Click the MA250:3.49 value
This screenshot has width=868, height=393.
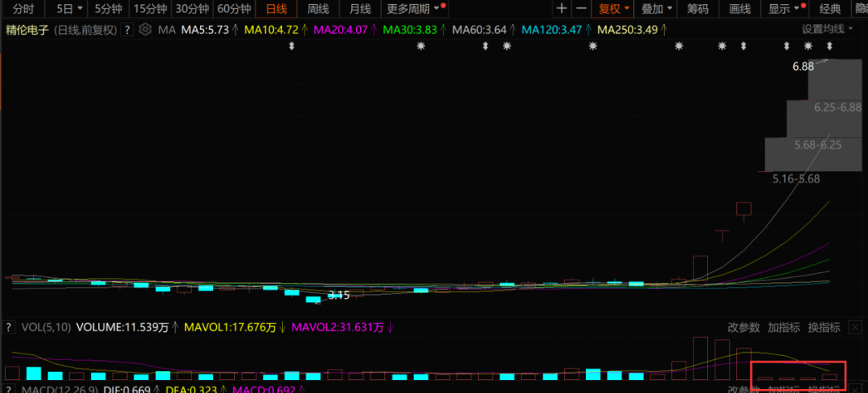coord(628,30)
